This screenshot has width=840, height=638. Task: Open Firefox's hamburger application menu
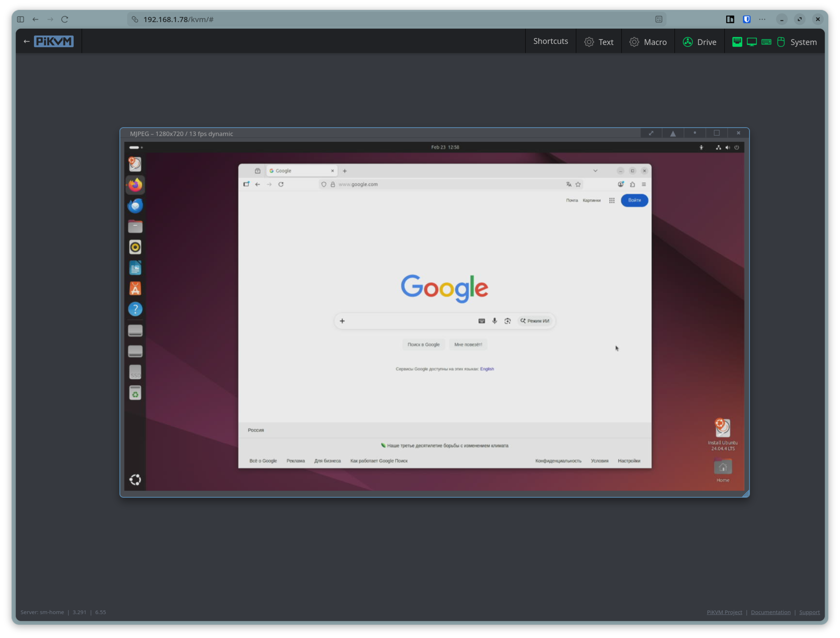point(644,184)
